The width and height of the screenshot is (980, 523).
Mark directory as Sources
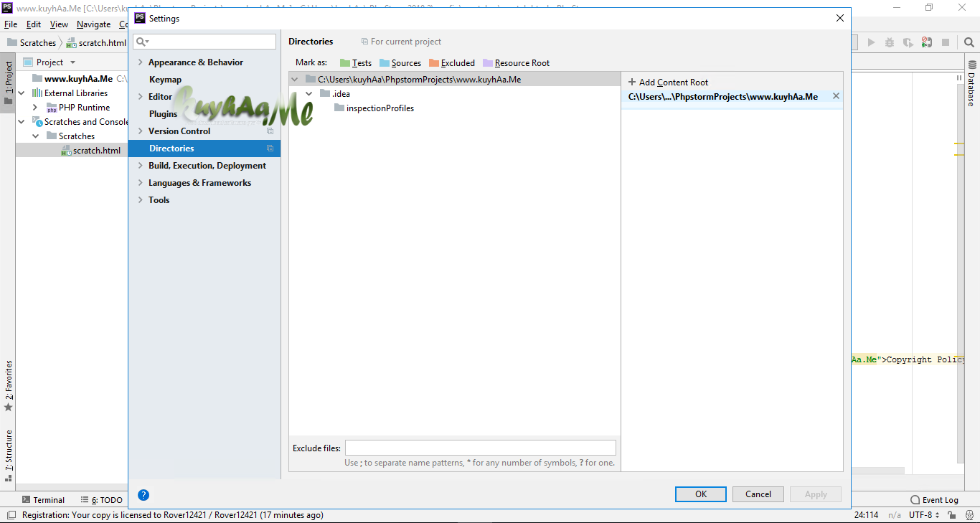[x=400, y=63]
